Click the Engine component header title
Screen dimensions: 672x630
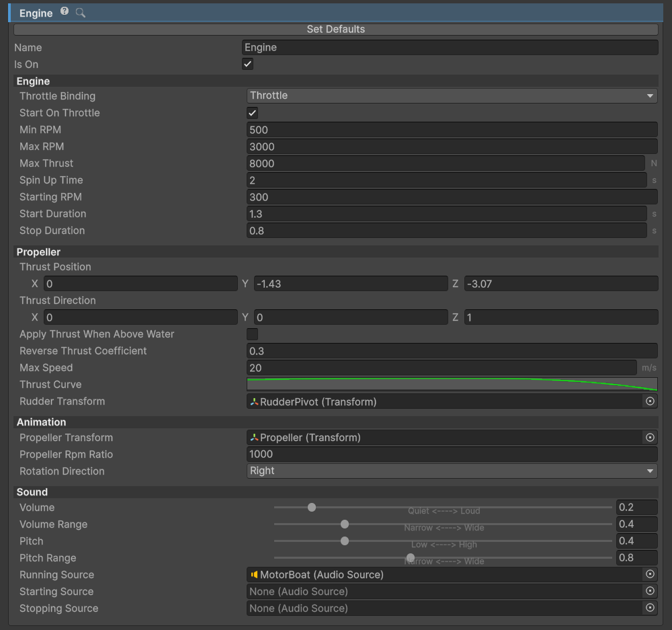coord(36,13)
